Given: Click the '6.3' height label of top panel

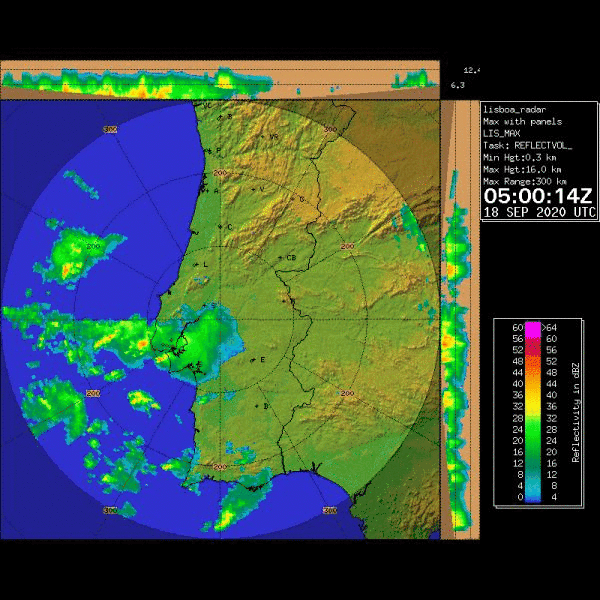Looking at the screenshot, I should [x=457, y=85].
